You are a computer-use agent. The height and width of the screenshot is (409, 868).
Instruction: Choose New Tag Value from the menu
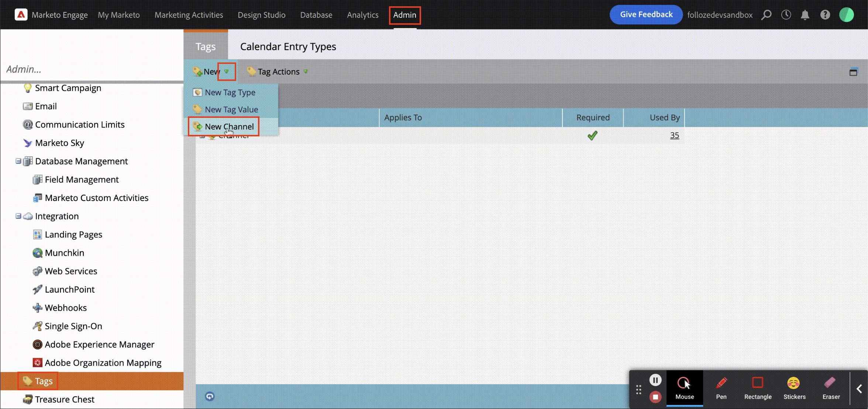point(231,109)
